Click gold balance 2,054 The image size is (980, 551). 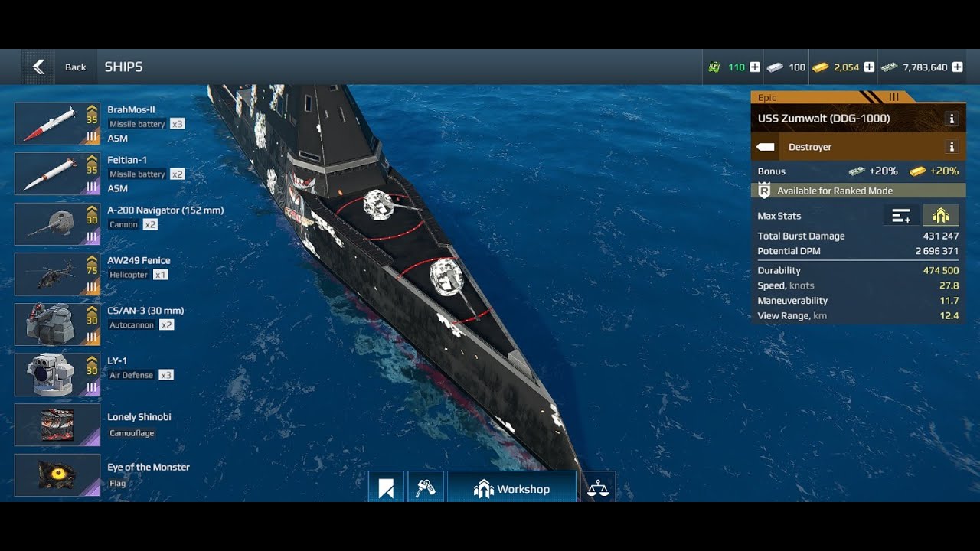(847, 67)
